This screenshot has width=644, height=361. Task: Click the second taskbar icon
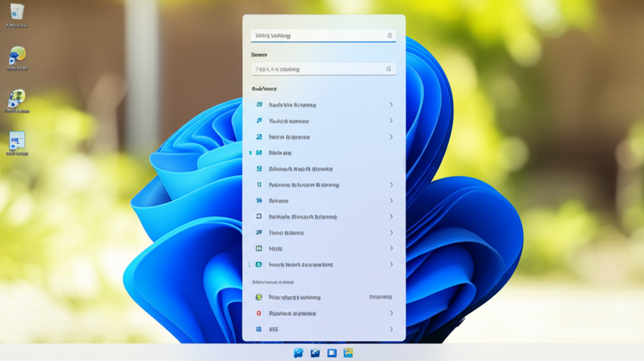[x=315, y=353]
